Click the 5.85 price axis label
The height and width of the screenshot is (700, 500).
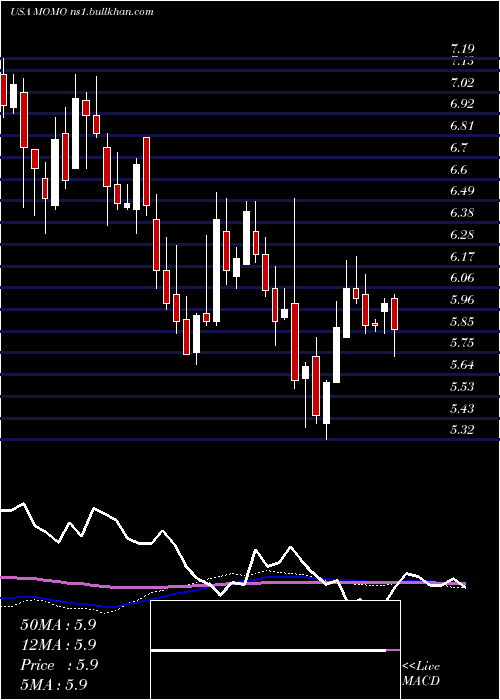[463, 321]
